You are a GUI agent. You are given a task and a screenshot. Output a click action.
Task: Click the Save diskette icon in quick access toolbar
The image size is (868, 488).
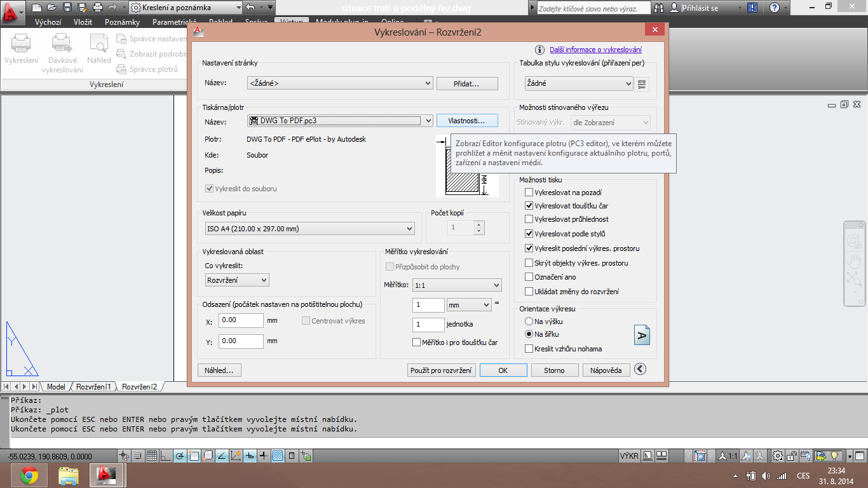pos(66,8)
